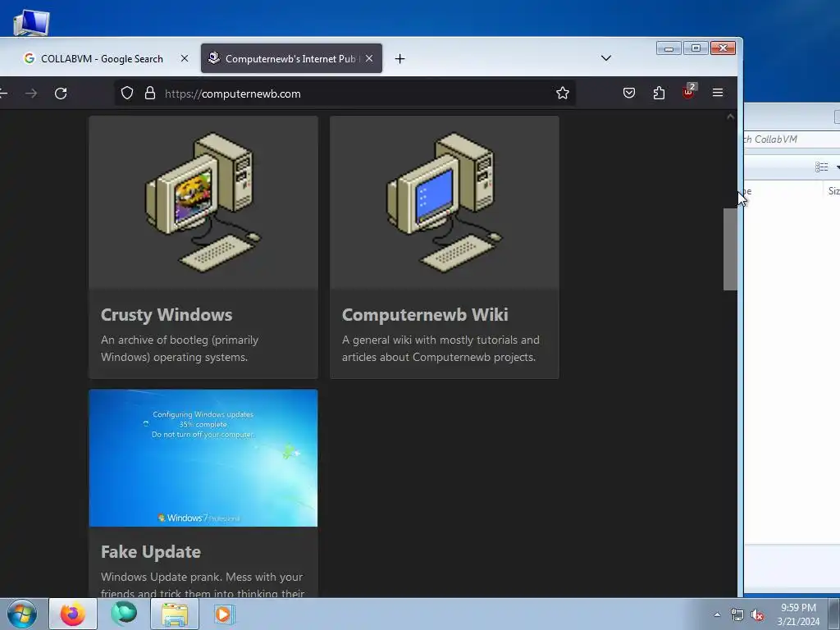Image resolution: width=840 pixels, height=630 pixels.
Task: Click the page scrollbar thumb
Action: point(730,249)
